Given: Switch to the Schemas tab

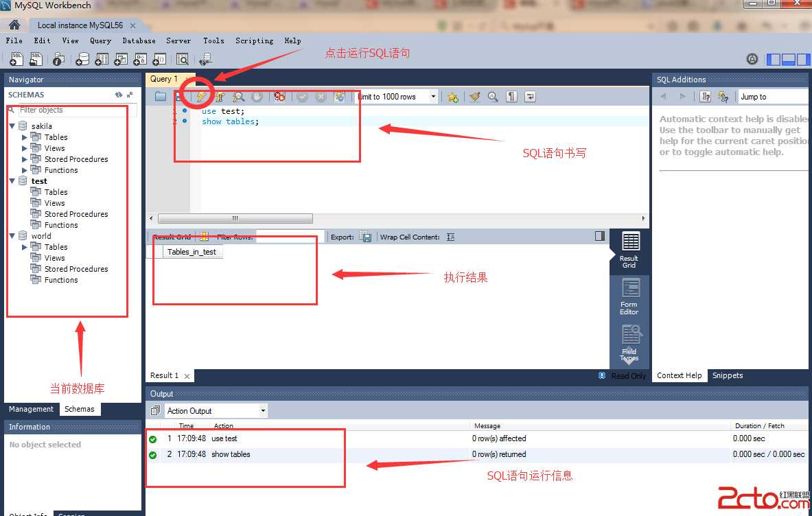Looking at the screenshot, I should 79,409.
